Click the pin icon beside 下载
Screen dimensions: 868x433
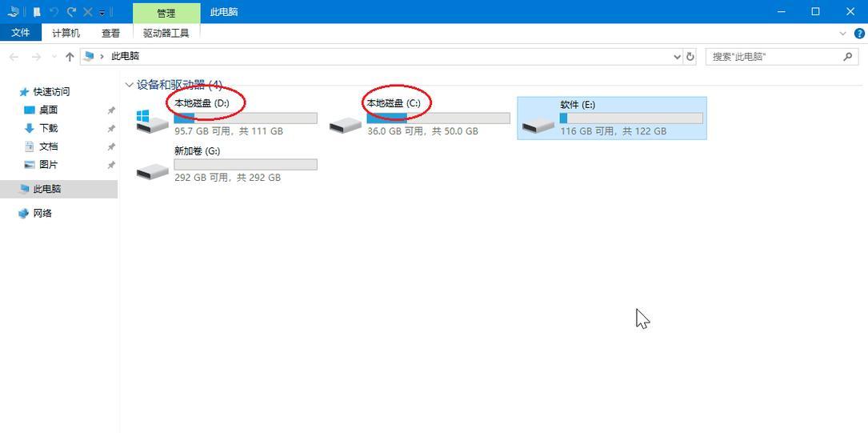point(111,129)
